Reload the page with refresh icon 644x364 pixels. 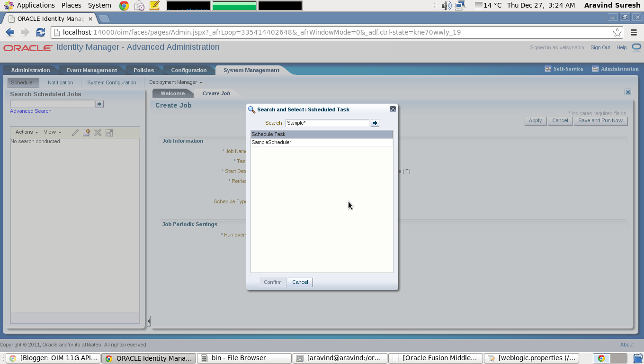[41, 32]
